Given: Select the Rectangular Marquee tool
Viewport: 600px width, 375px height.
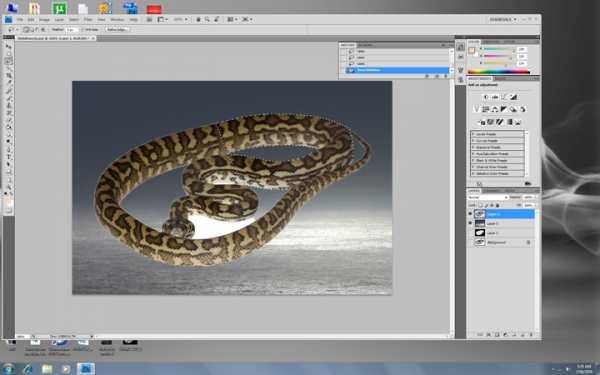Looking at the screenshot, I should pos(9,54).
